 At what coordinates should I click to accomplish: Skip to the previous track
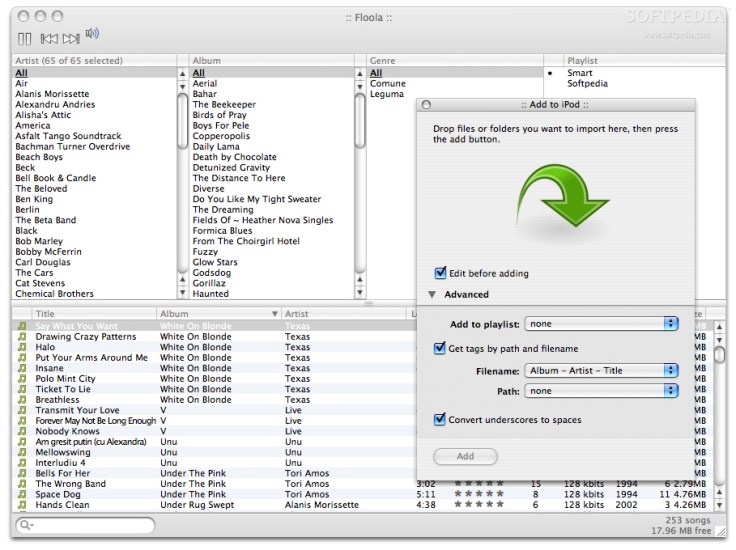point(48,38)
